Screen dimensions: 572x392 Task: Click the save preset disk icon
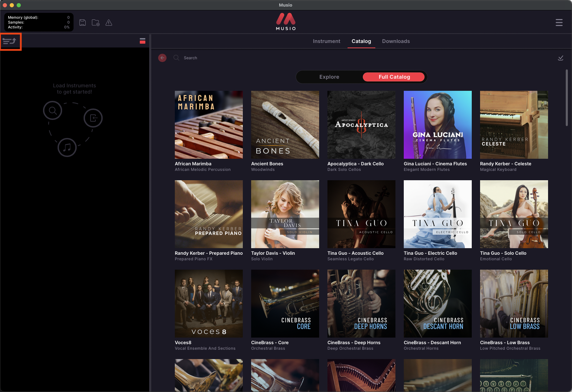83,23
